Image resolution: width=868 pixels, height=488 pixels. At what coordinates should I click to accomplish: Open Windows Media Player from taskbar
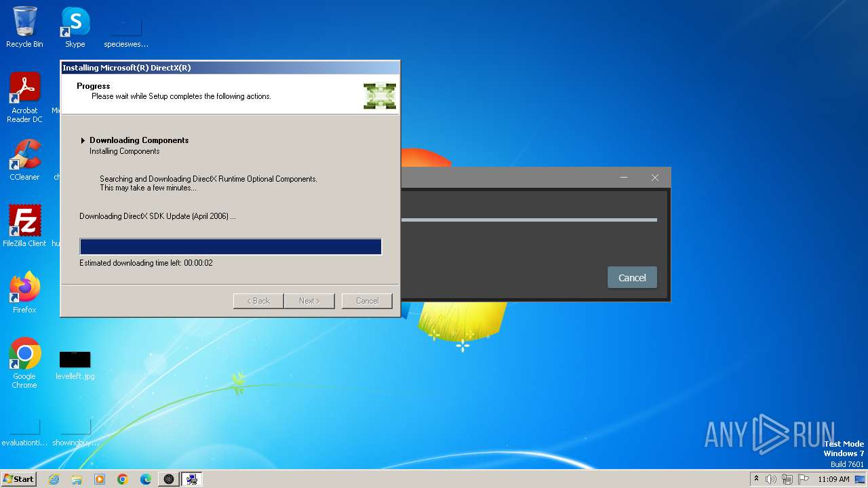coord(100,479)
